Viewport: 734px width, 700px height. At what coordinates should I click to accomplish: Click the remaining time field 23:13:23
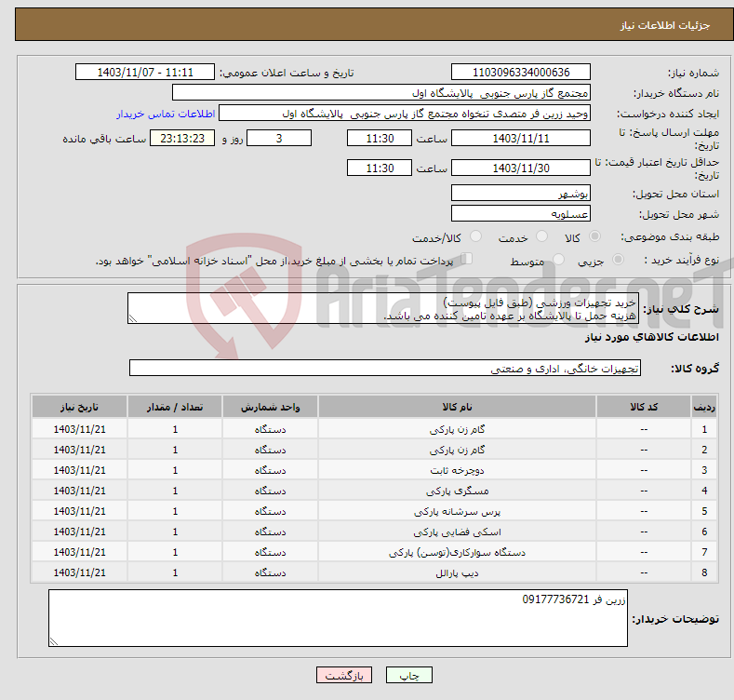coord(182,138)
